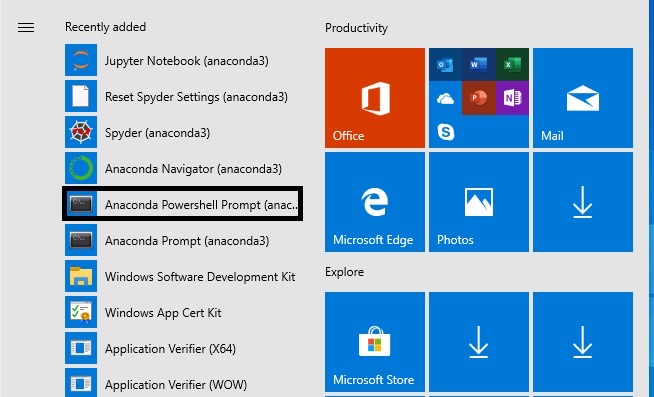Open the Mail tile
The image size is (654, 397).
point(583,98)
